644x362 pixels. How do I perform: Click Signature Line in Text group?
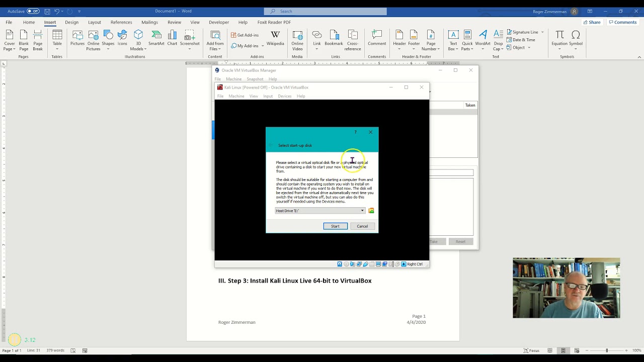[x=525, y=32]
